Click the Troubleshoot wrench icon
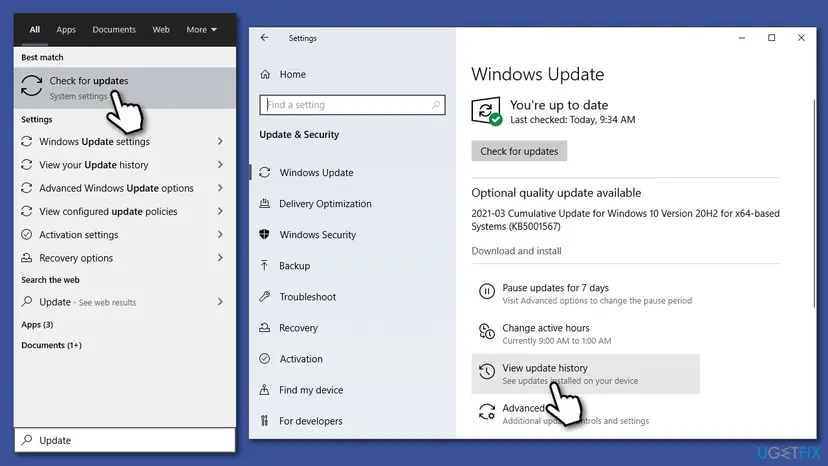The image size is (828, 466). coord(265,296)
